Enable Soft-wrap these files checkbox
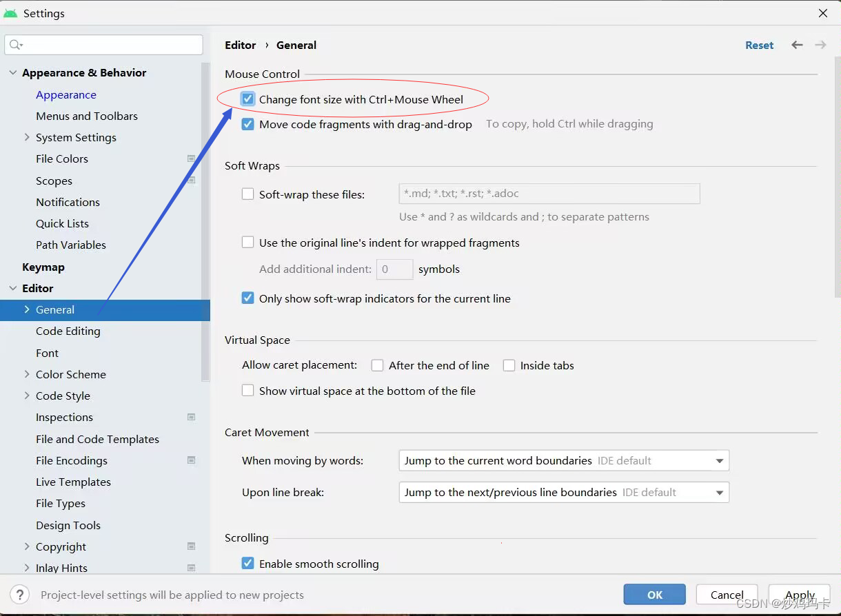The image size is (841, 616). tap(248, 194)
